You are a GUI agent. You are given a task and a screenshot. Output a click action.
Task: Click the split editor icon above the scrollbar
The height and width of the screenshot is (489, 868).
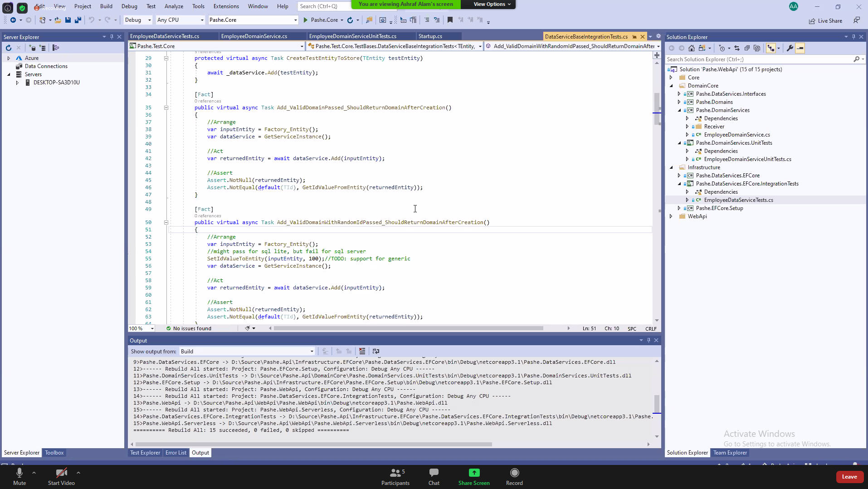[x=657, y=55]
